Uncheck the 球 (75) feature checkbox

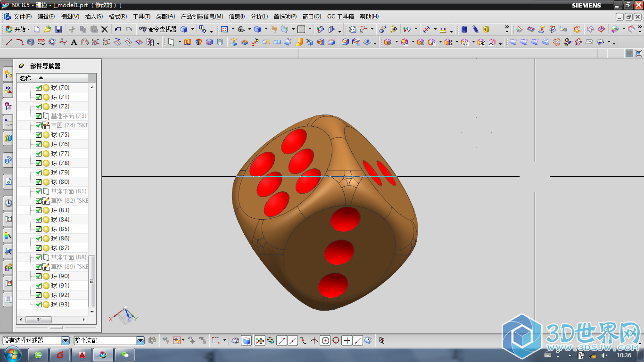click(39, 135)
